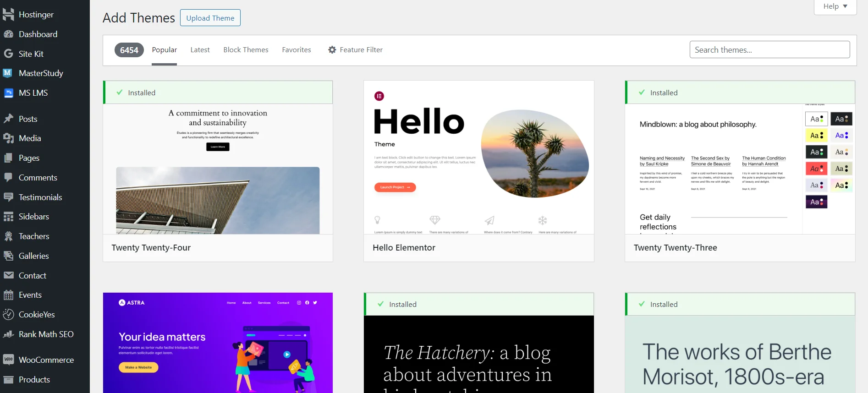Open WooCommerce in the sidebar
The image size is (868, 393).
46,360
